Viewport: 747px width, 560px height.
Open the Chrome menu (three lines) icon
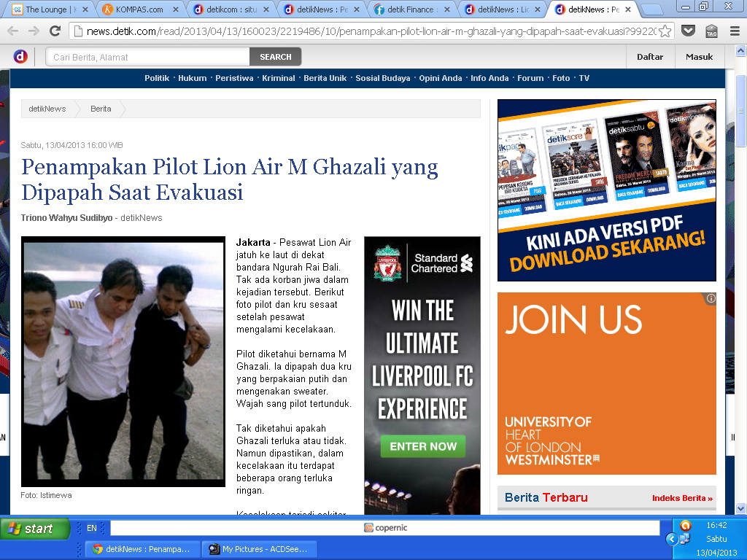[x=735, y=31]
